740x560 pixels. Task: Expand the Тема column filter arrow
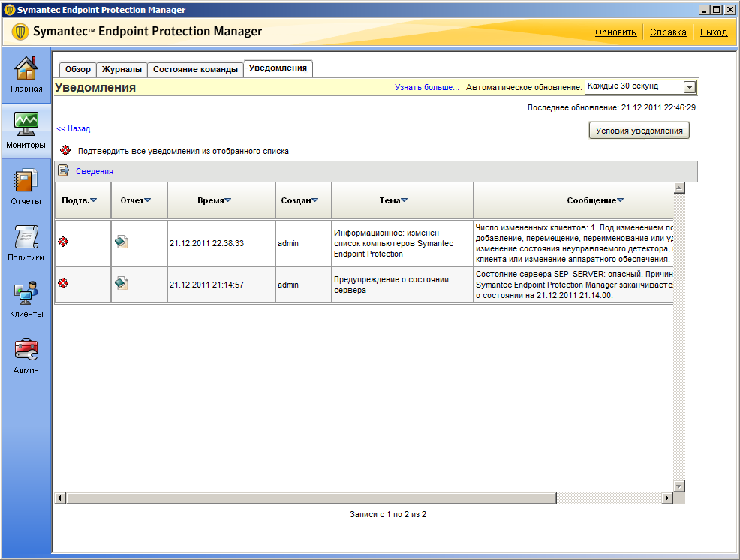coord(405,200)
